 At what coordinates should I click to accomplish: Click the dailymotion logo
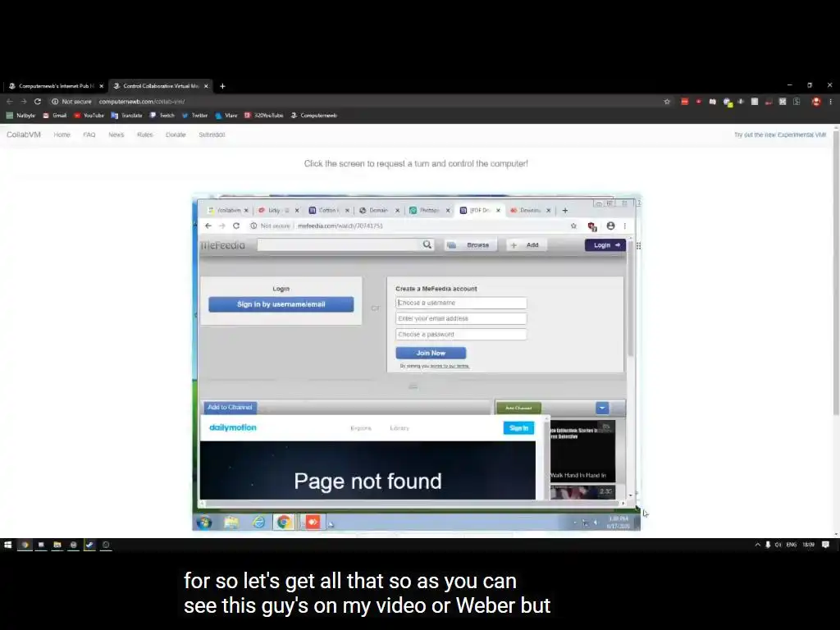233,427
